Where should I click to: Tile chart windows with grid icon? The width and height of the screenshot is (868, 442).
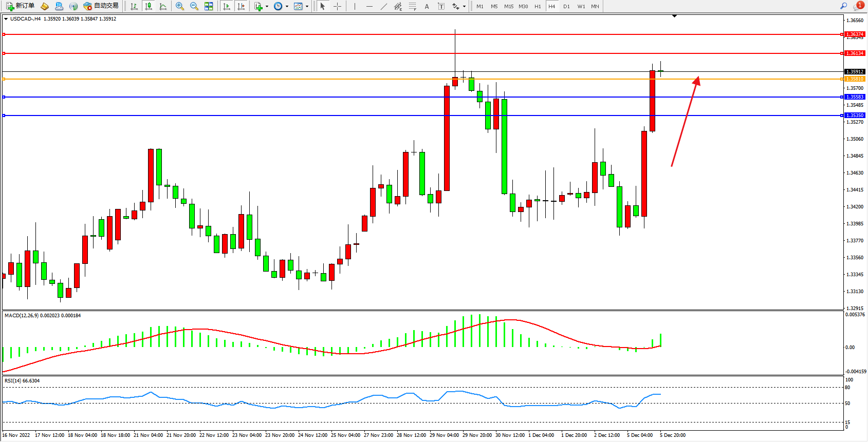pyautogui.click(x=209, y=6)
